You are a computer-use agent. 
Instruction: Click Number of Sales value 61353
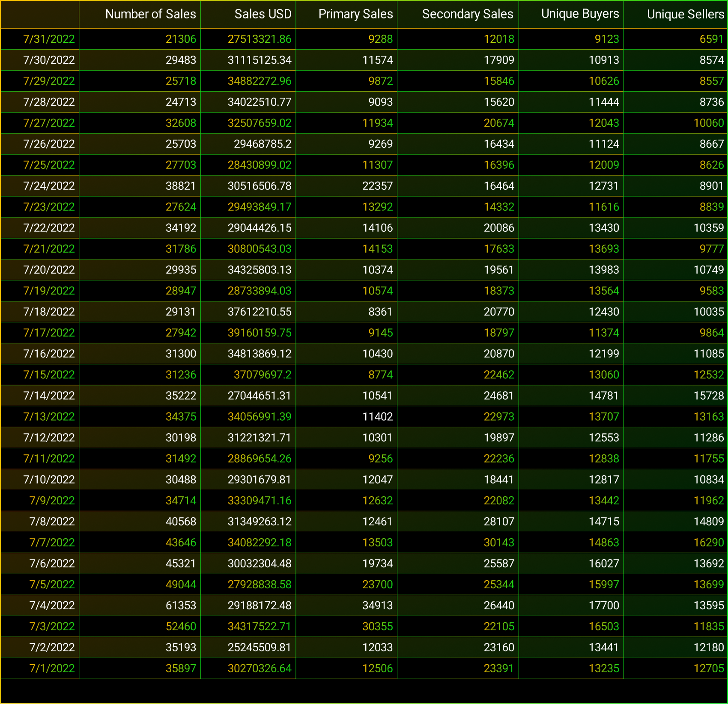pos(140,606)
